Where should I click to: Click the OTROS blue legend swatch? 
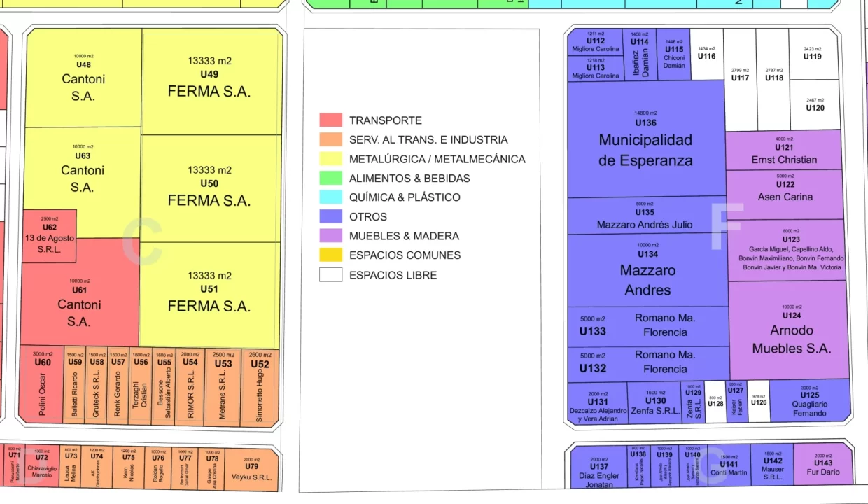coord(330,216)
